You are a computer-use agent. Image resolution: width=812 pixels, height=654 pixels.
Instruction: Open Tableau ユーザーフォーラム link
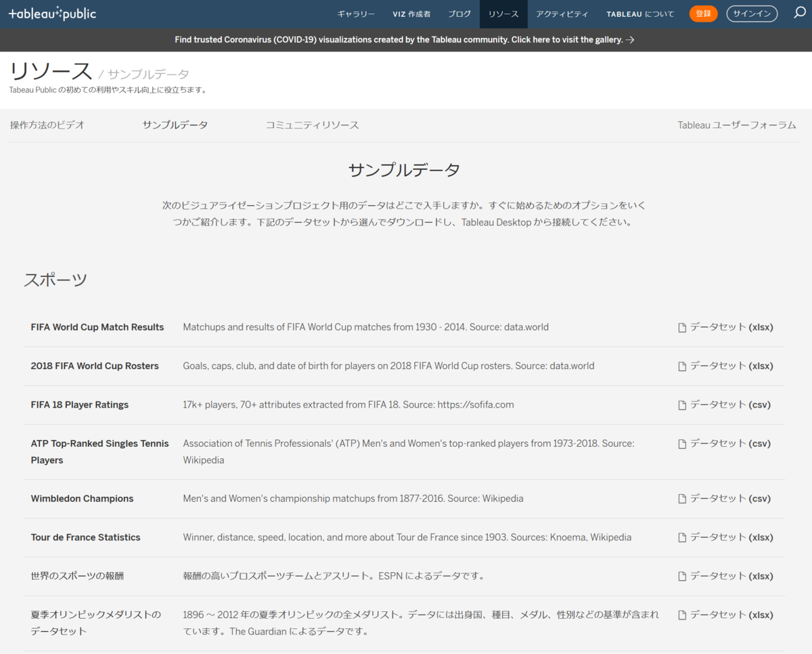click(x=737, y=125)
